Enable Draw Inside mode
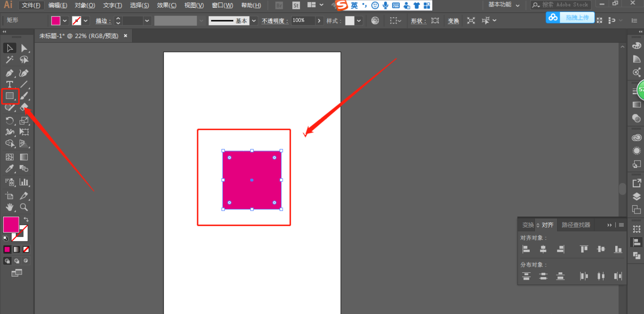Screen dimensions: 644x314 (26, 261)
